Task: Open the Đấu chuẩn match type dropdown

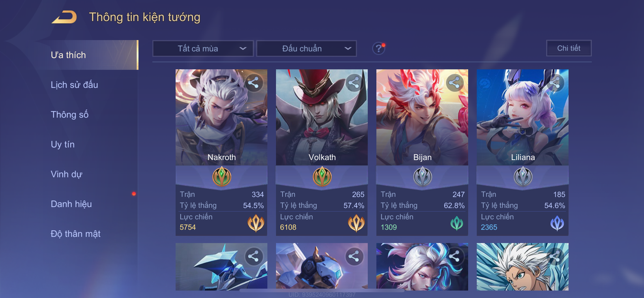Action: click(306, 48)
